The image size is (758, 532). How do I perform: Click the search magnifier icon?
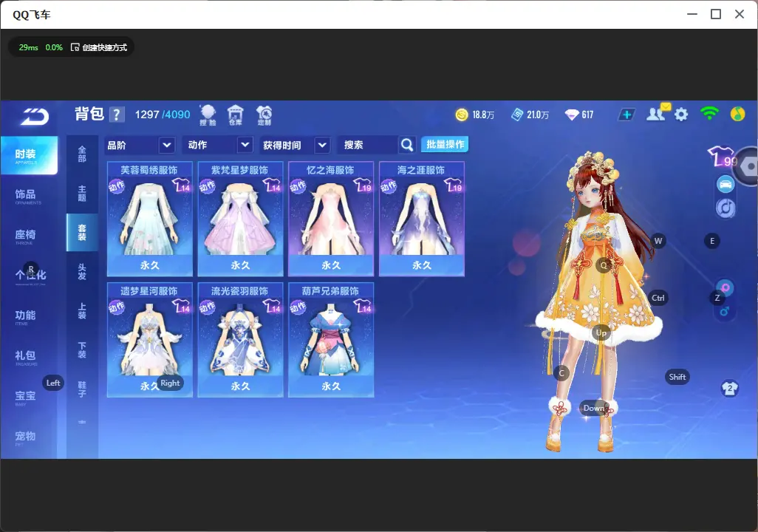pyautogui.click(x=407, y=145)
